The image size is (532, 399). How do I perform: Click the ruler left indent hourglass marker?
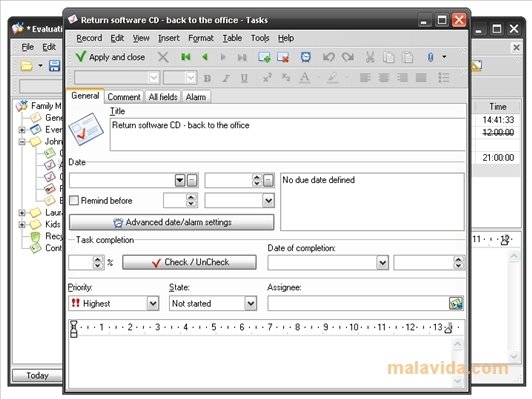coord(74,329)
